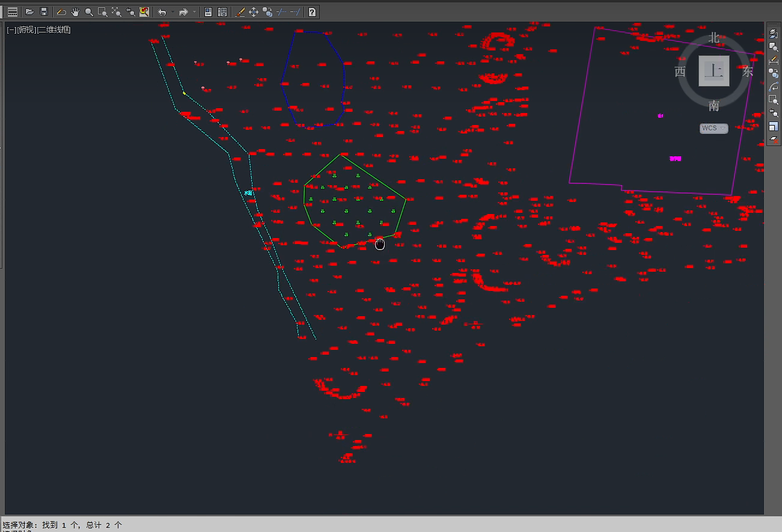Expand the Redo history dropdown arrow

194,12
